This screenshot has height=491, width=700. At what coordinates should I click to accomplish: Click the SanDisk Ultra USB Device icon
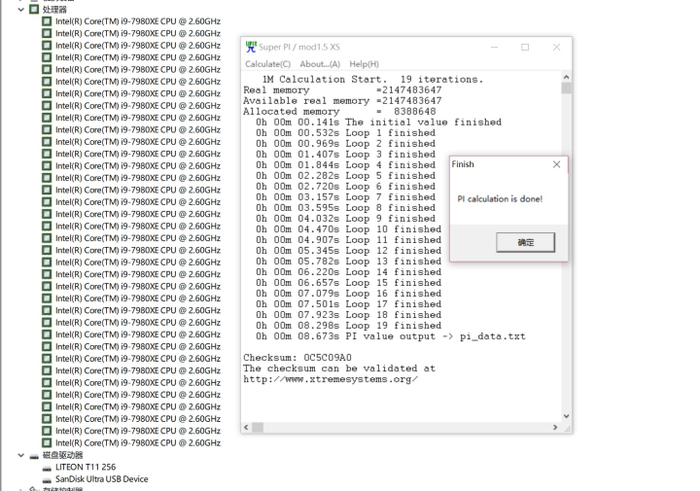click(47, 480)
